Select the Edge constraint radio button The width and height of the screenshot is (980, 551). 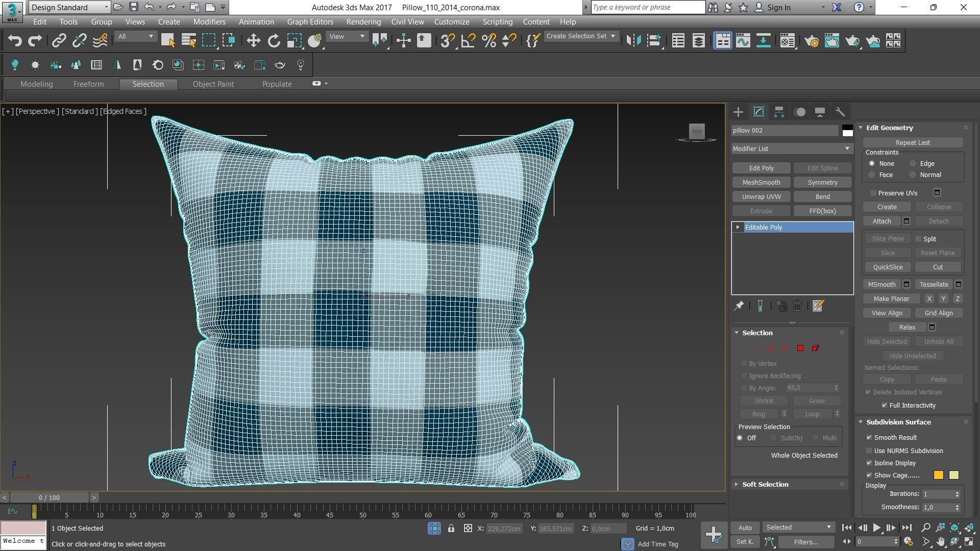point(913,164)
